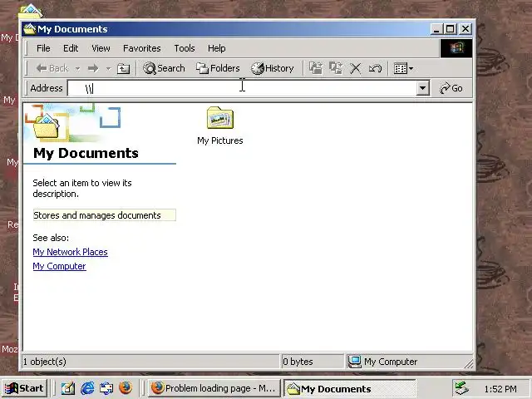Screen dimensions: 532x399
Task: Open the Forward history dropdown arrow
Action: point(108,69)
